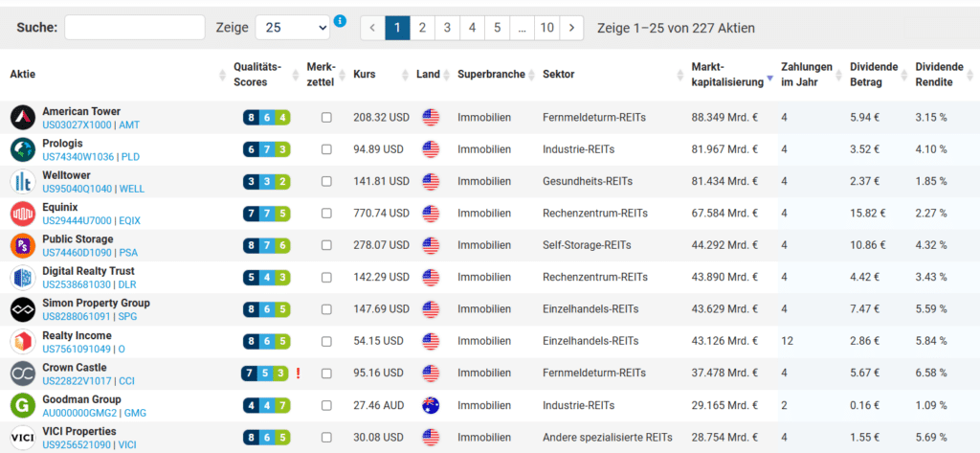Screen dimensions: 980x453
Task: Click the Crown Castle logo
Action: 23,374
